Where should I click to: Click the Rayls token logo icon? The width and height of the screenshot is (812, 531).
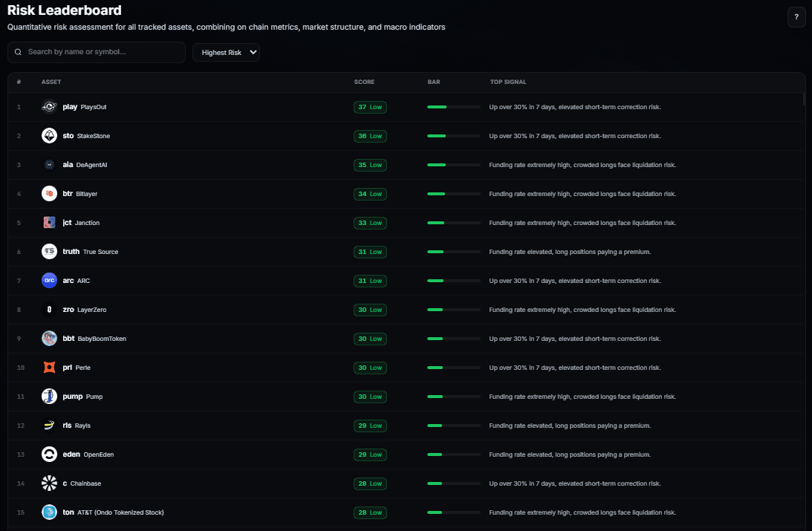coord(49,426)
